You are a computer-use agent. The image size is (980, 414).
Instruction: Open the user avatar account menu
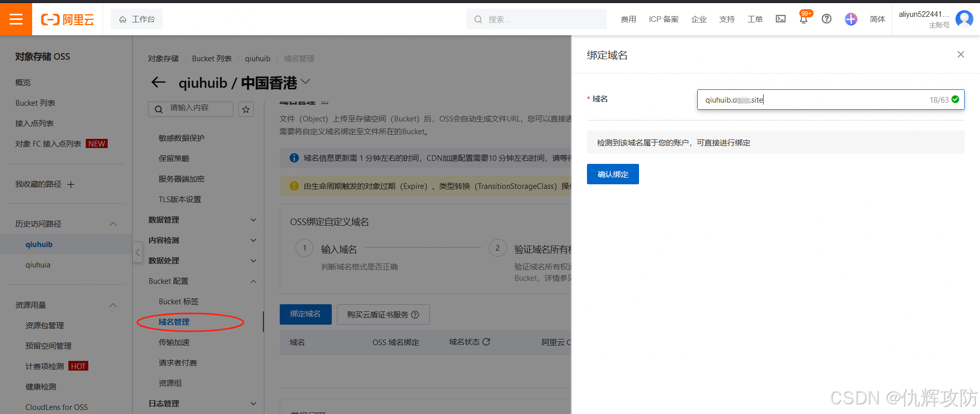pyautogui.click(x=964, y=19)
